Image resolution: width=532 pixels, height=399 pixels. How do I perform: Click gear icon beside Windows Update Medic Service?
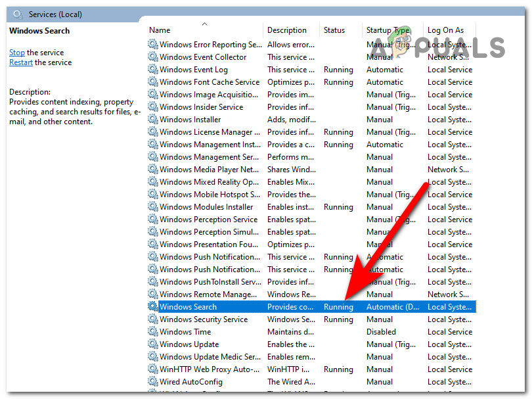pos(153,356)
